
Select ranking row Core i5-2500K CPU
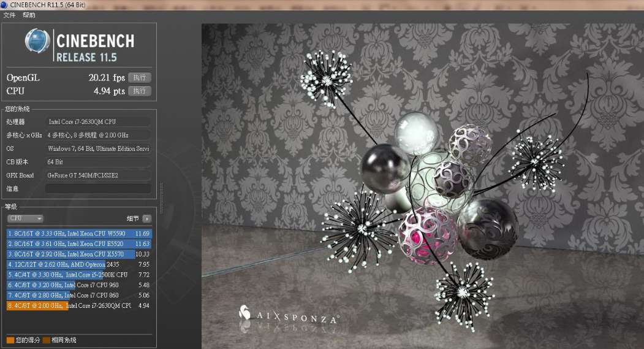tap(79, 275)
